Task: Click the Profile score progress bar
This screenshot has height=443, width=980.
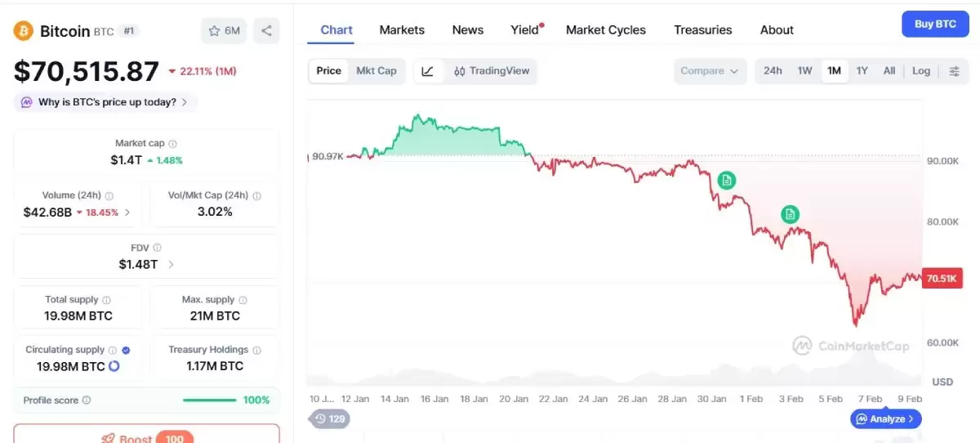Action: pos(210,400)
